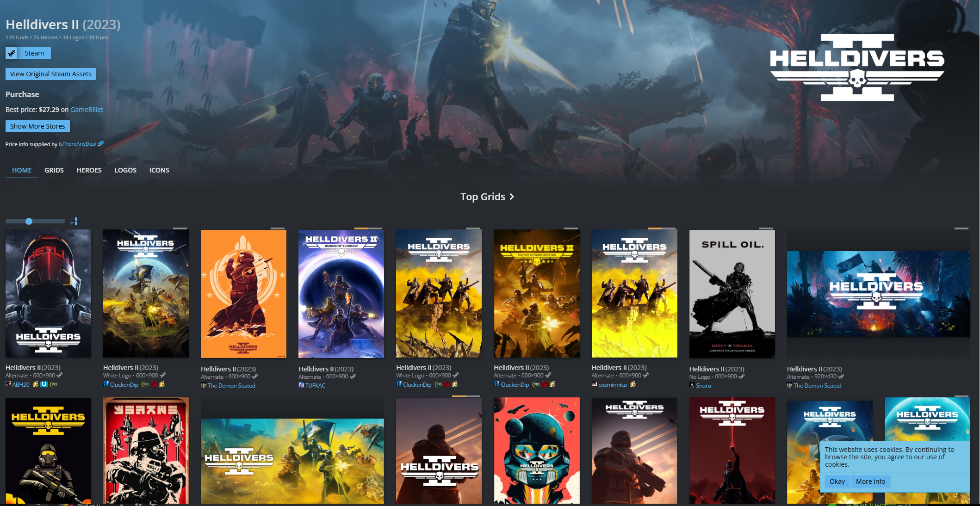Switch to the HOME tab
The height and width of the screenshot is (506, 980).
pyautogui.click(x=22, y=170)
